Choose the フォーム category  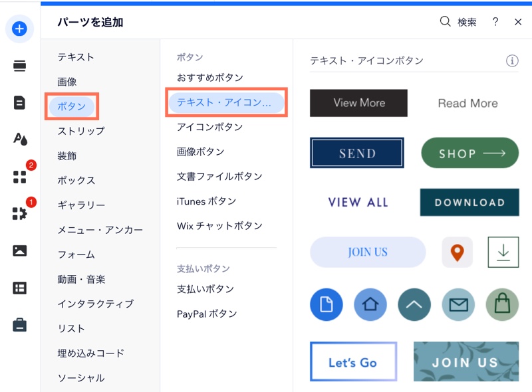click(76, 254)
